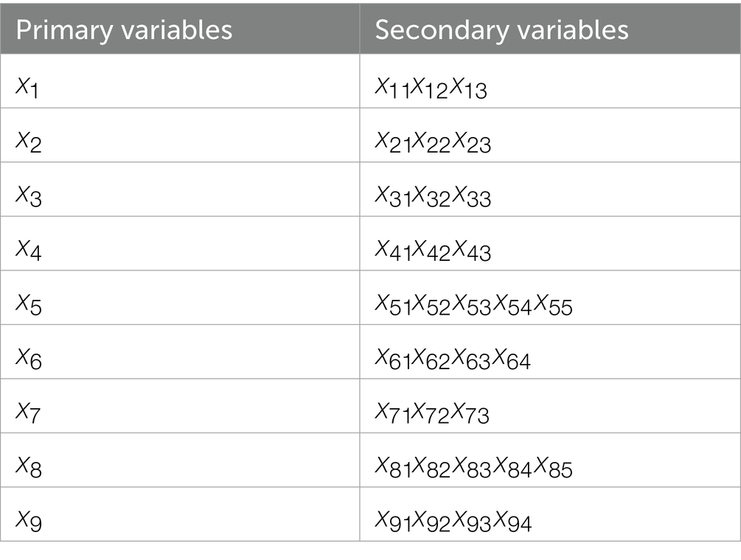This screenshot has height=560, width=741.
Task: Click the X7 primary variable cell
Action: coord(29,413)
